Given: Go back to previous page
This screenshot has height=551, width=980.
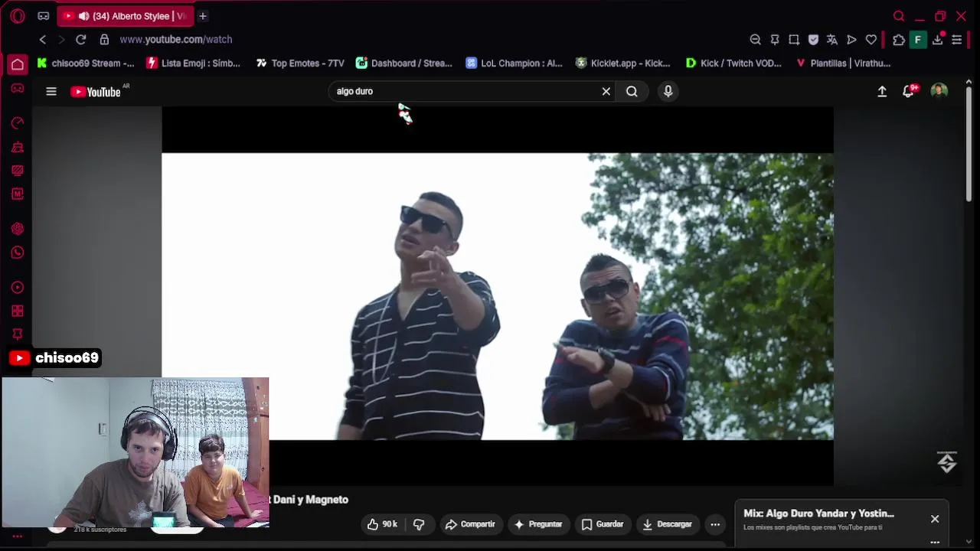Looking at the screenshot, I should (x=43, y=39).
